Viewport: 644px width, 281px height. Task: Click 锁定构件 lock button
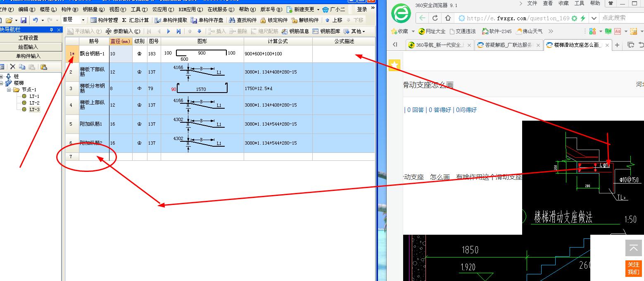274,20
